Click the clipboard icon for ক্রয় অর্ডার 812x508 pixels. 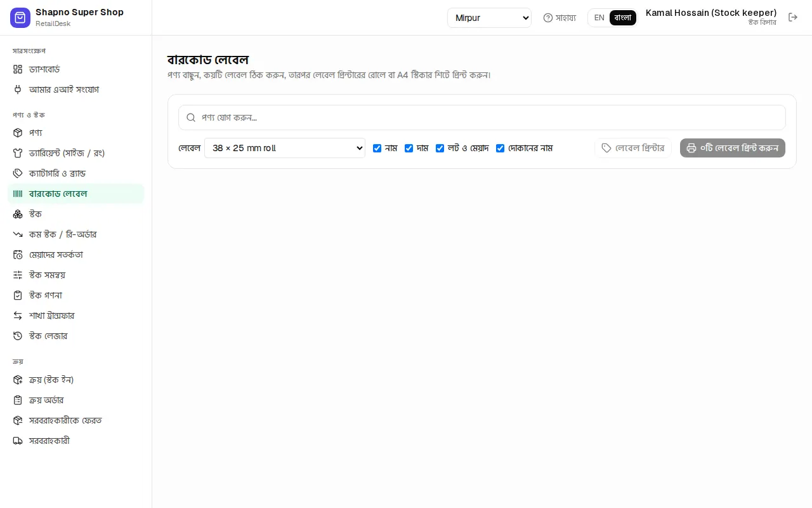tap(18, 400)
